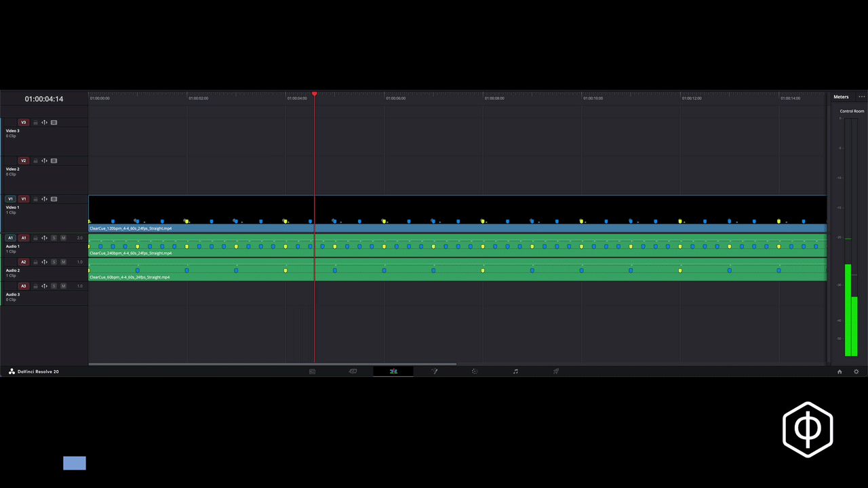Viewport: 868px width, 488px height.
Task: Select the V3 destination control
Action: click(x=23, y=123)
